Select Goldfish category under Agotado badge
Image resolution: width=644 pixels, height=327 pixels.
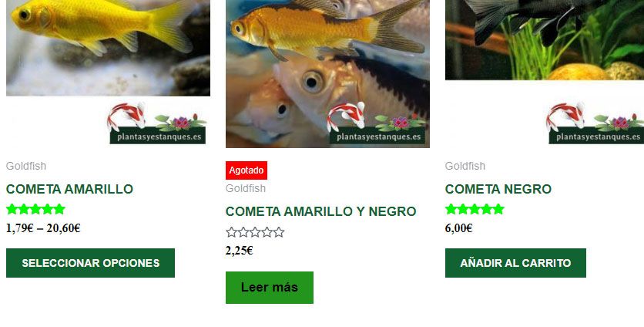pyautogui.click(x=246, y=188)
